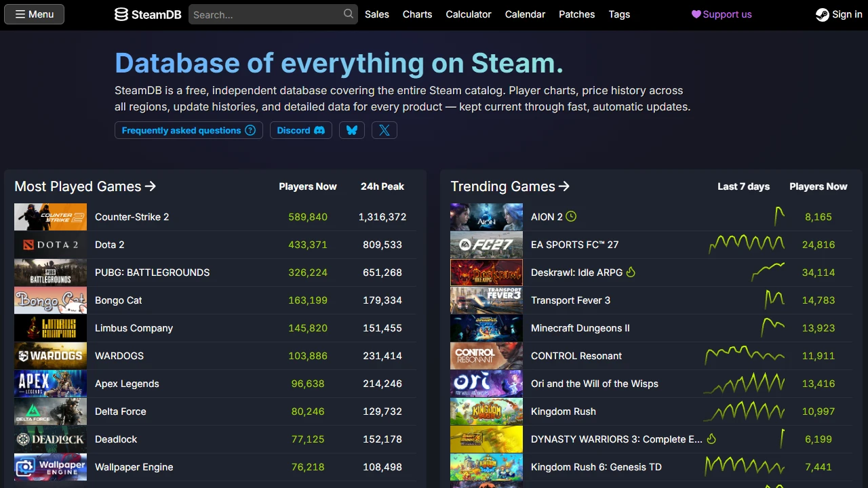Open the Patches page
Image resolution: width=868 pixels, height=488 pixels.
[x=577, y=14]
